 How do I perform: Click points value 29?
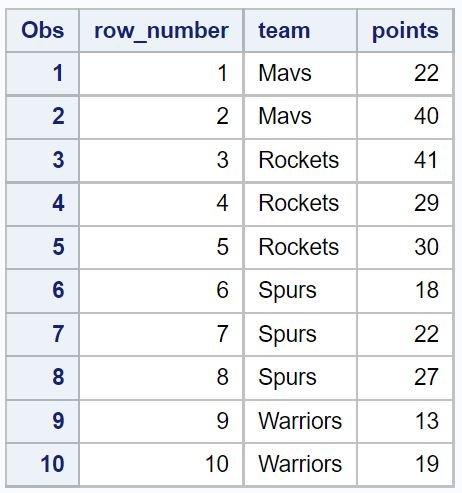click(405, 204)
